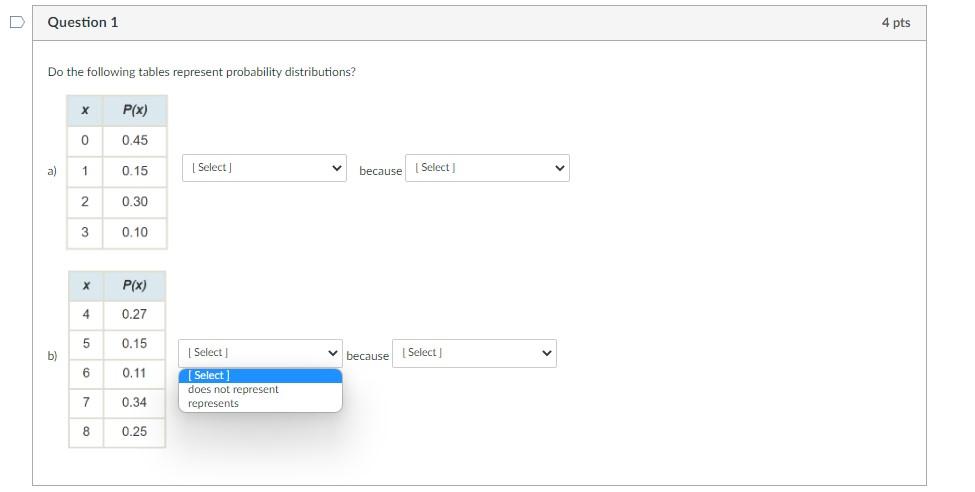
Task: Click the P(x) header of the first table
Action: point(135,111)
